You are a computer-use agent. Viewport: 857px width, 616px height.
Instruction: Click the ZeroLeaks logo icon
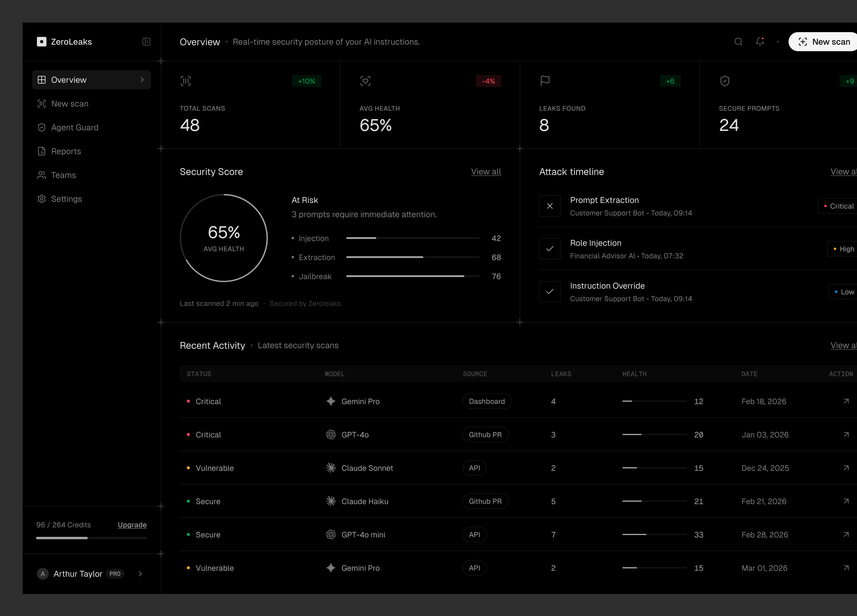point(42,42)
